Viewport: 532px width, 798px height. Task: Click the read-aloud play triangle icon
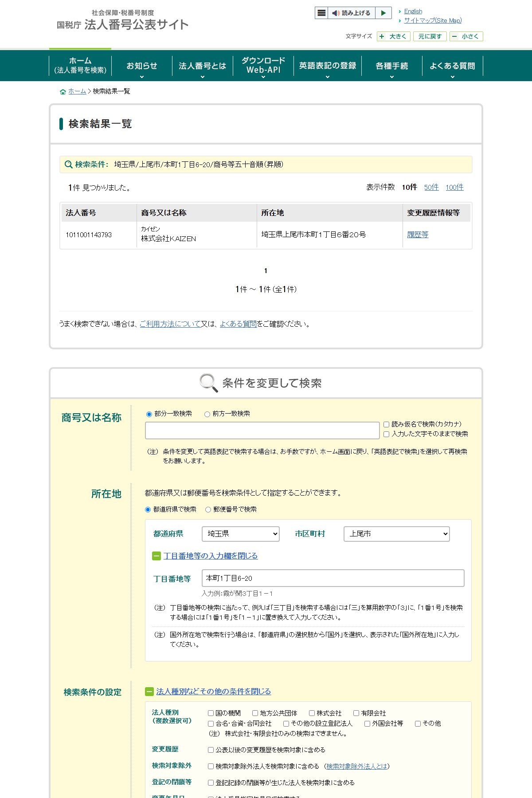(383, 13)
